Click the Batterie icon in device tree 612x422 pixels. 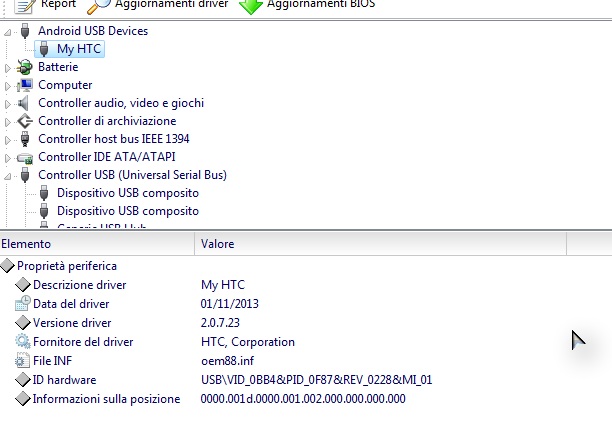coord(25,67)
